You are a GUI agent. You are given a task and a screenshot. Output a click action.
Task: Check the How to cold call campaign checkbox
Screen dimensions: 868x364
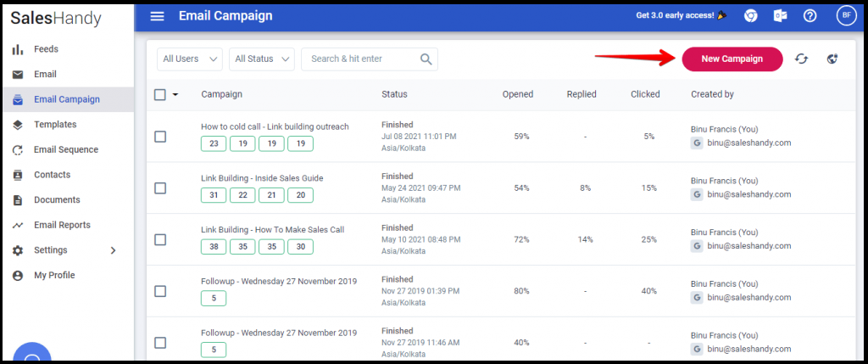tap(160, 137)
